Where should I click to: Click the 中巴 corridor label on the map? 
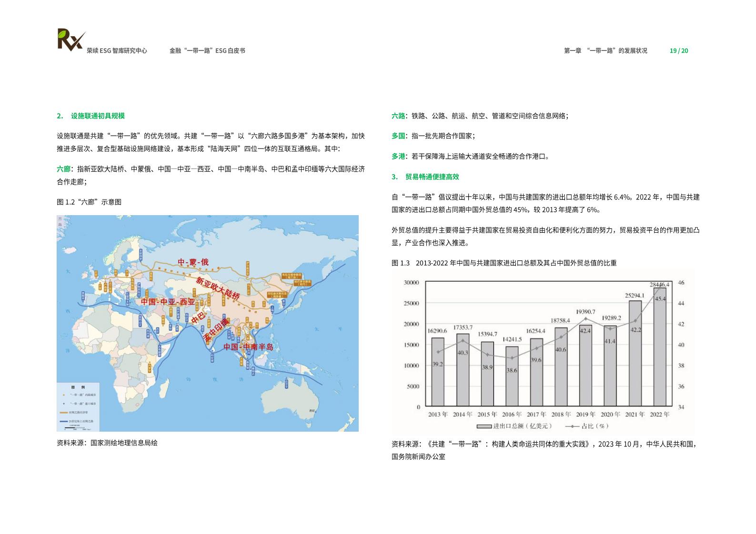pyautogui.click(x=198, y=318)
